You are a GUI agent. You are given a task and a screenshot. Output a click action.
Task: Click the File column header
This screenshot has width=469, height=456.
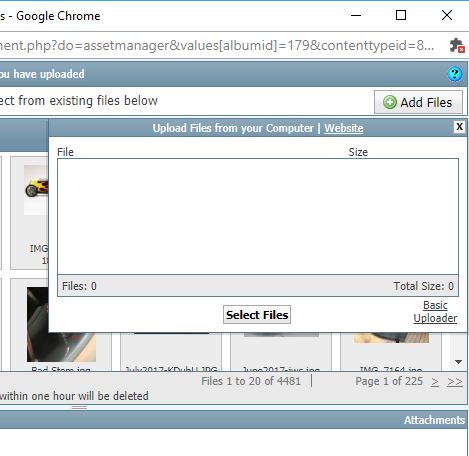[x=65, y=152]
